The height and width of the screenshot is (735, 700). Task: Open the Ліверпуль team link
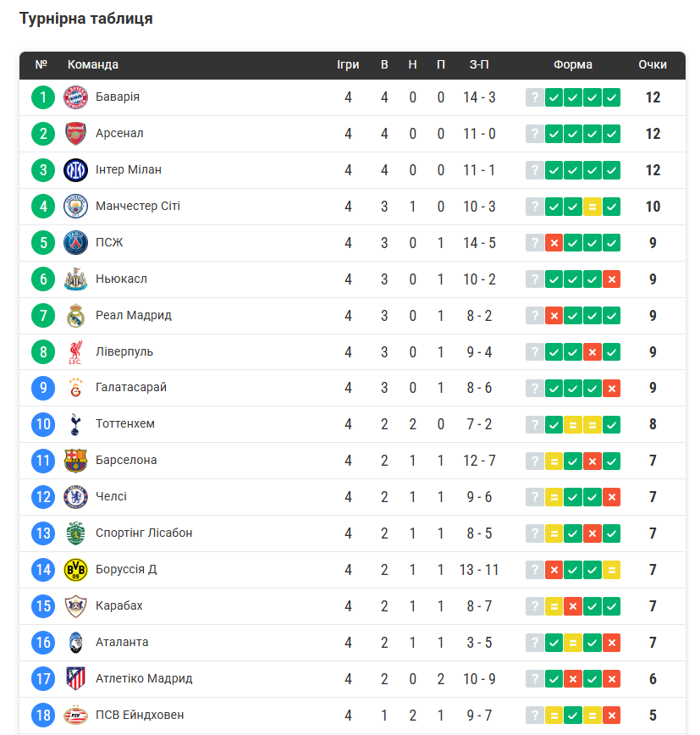click(124, 351)
